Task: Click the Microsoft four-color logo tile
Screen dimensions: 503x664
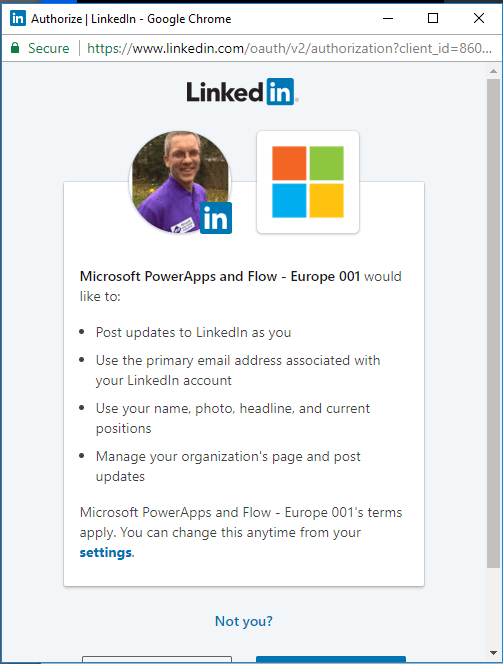Action: [308, 182]
